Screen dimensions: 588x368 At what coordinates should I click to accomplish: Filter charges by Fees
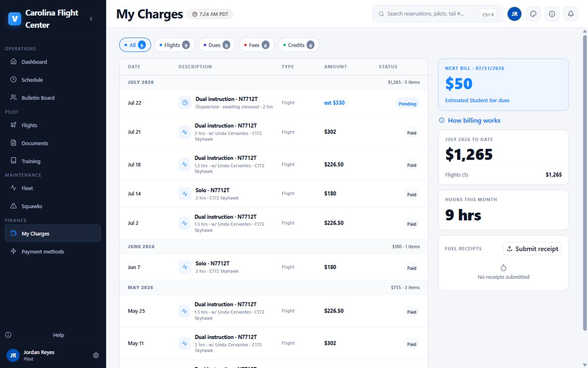257,45
